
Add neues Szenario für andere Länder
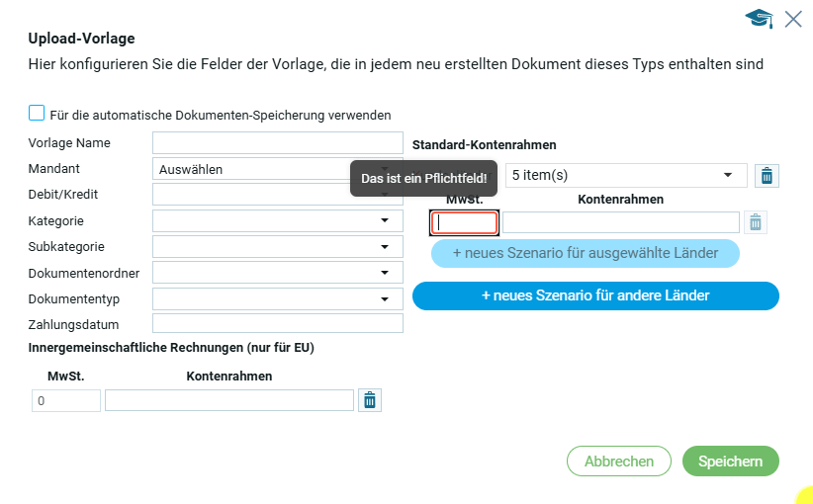coord(595,295)
